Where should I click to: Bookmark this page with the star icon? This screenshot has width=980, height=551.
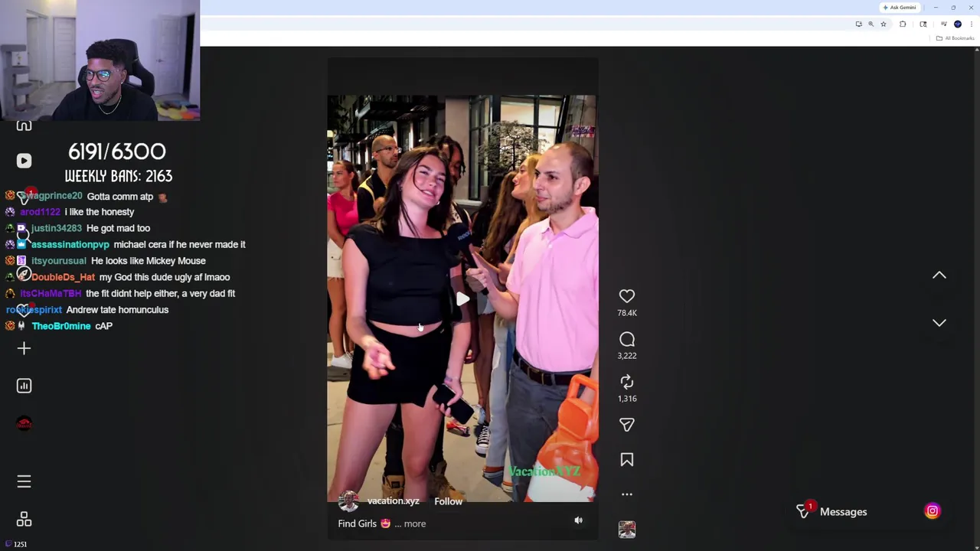[x=884, y=24]
